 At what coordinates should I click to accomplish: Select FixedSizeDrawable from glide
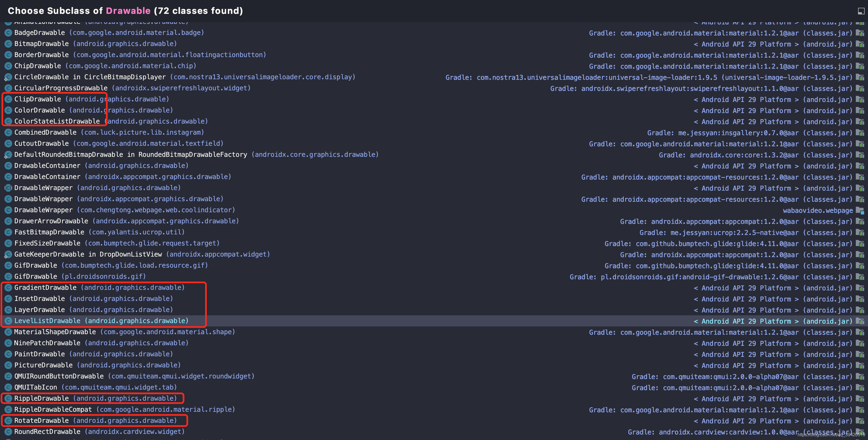click(434, 244)
